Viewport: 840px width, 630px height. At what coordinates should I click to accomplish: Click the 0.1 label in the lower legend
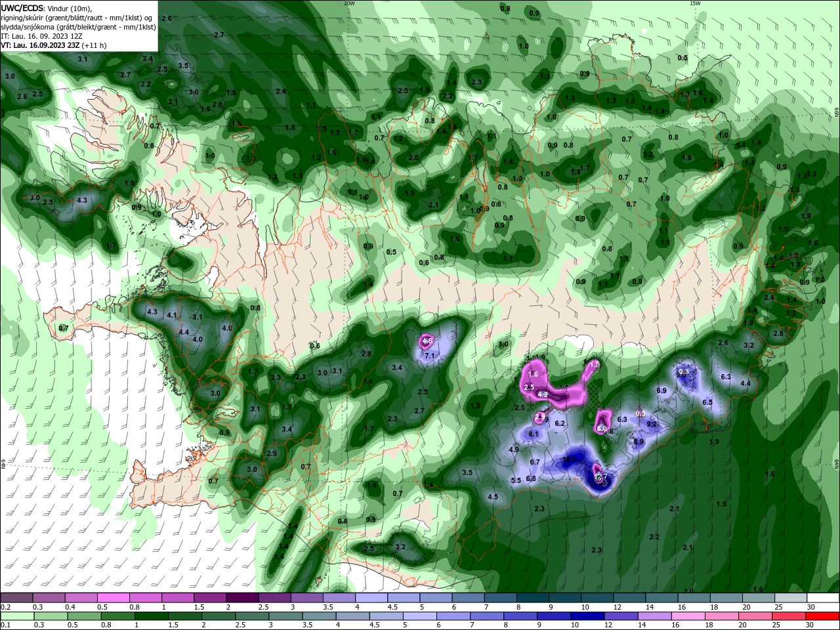(6, 625)
